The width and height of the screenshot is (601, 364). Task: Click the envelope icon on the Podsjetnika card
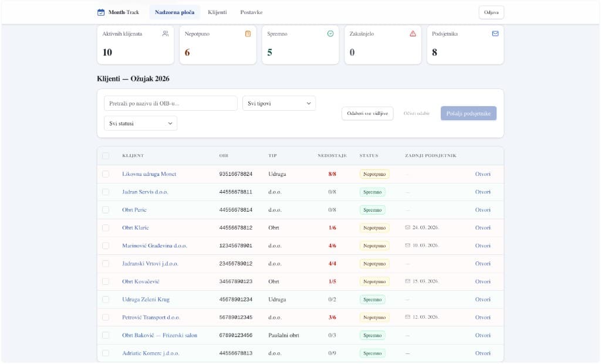(x=494, y=35)
